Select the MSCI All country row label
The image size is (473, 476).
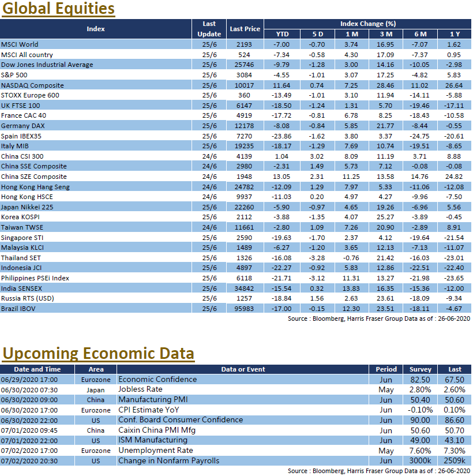point(27,55)
